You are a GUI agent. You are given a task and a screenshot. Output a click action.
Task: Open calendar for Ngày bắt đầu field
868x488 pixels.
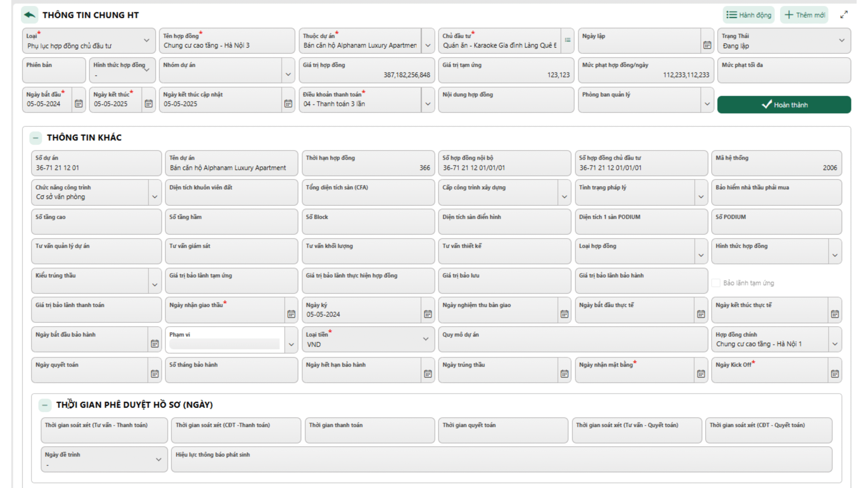[x=78, y=104]
